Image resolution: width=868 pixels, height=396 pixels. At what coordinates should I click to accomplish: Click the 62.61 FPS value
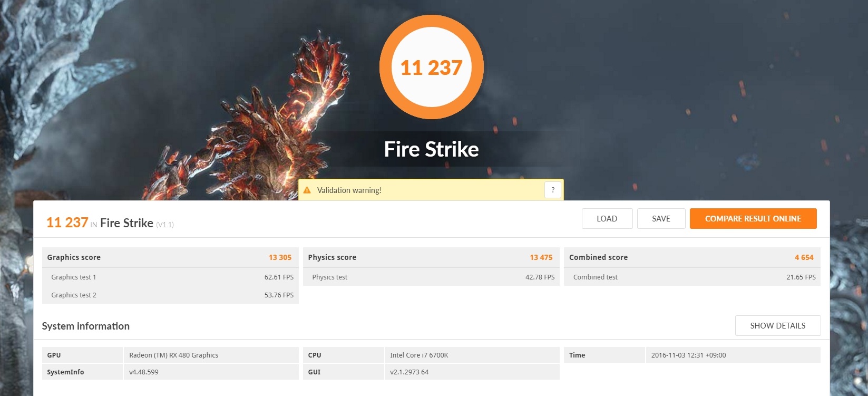coord(279,277)
